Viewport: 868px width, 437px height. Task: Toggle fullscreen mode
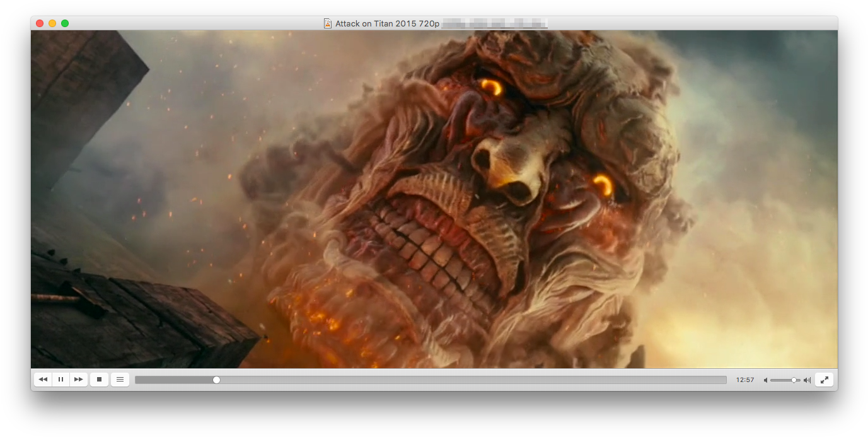825,380
